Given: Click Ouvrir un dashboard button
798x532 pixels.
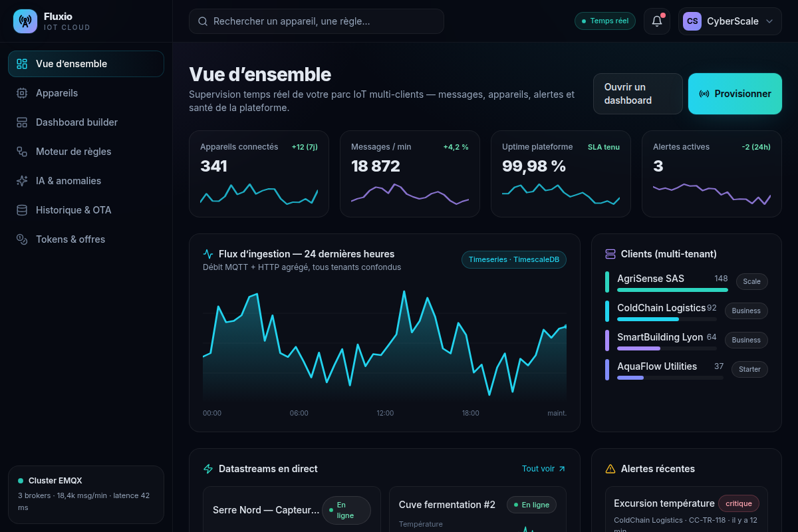Looking at the screenshot, I should 638,94.
